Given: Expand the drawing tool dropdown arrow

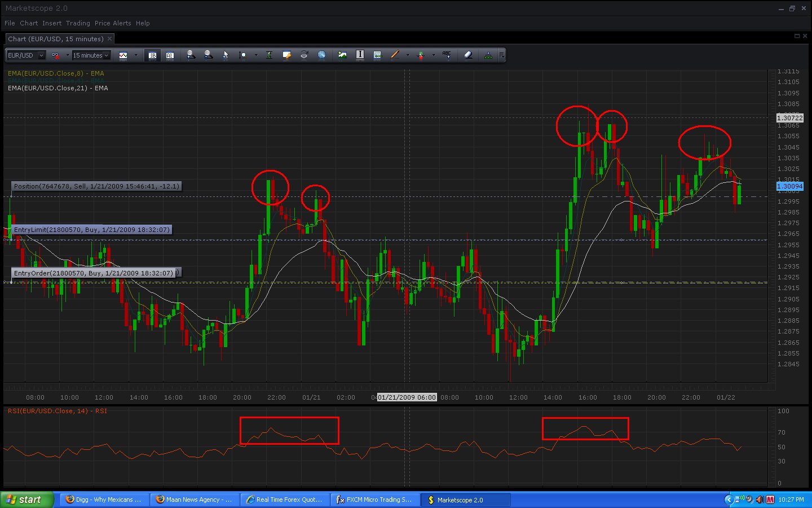Looking at the screenshot, I should (408, 55).
